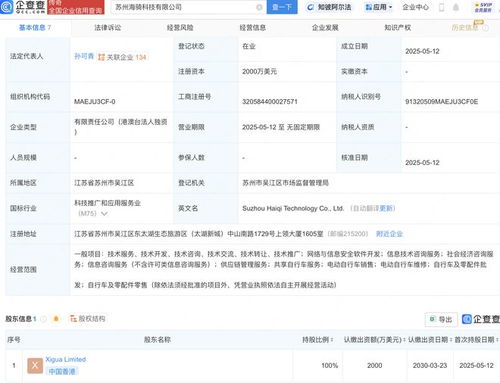Open the 附近企业 nearby companies link
This screenshot has width=500, height=383.
pyautogui.click(x=389, y=234)
